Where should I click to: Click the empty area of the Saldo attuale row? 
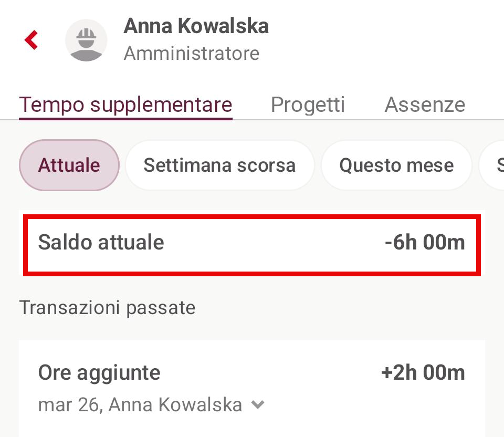[x=273, y=243]
